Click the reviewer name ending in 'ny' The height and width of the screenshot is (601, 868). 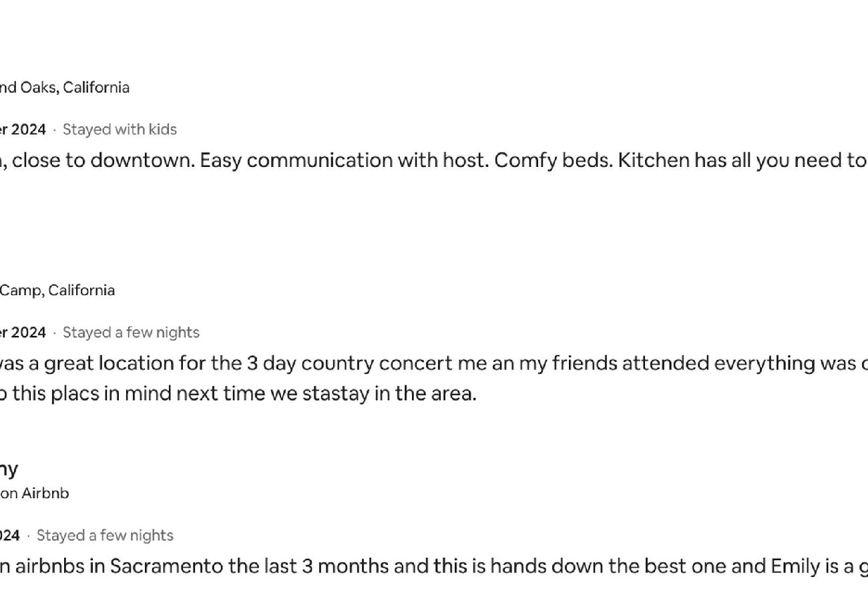coord(9,469)
